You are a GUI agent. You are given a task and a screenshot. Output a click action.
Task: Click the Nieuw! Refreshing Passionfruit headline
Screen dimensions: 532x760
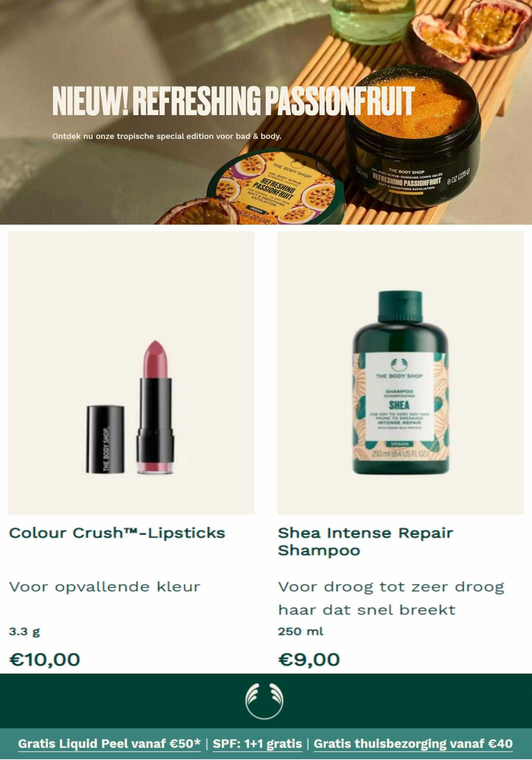tap(233, 101)
